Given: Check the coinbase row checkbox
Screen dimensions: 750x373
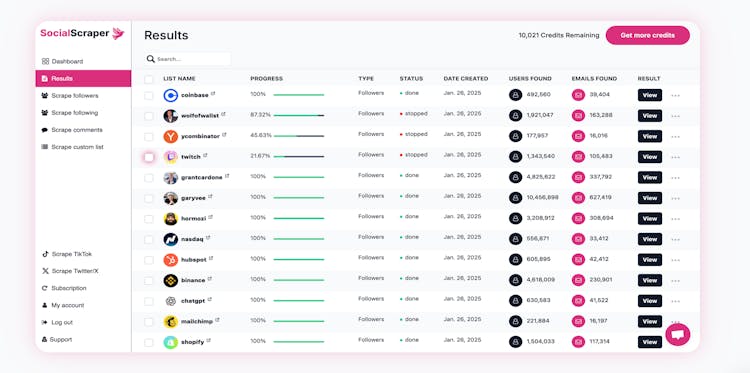Looking at the screenshot, I should (x=149, y=96).
